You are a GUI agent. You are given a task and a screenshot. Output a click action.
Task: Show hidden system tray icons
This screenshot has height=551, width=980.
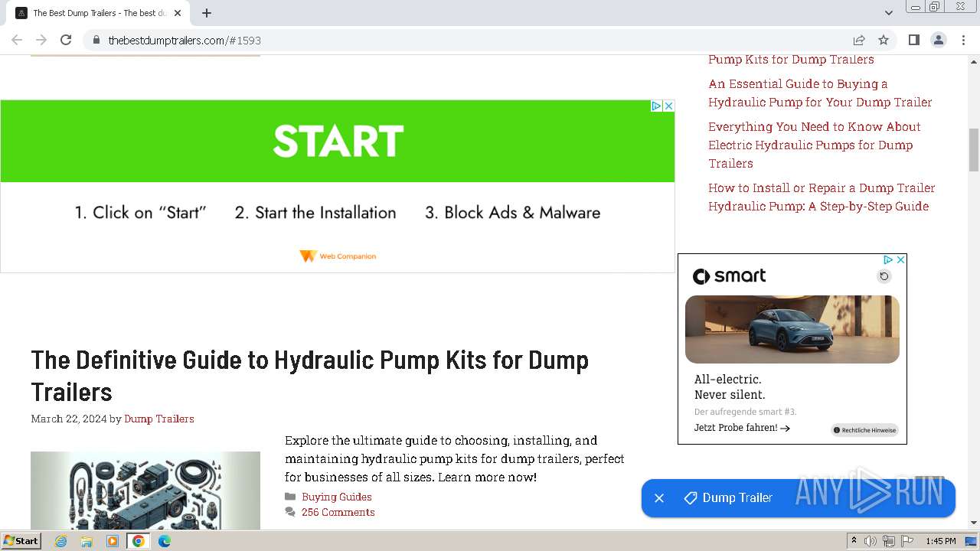click(854, 541)
